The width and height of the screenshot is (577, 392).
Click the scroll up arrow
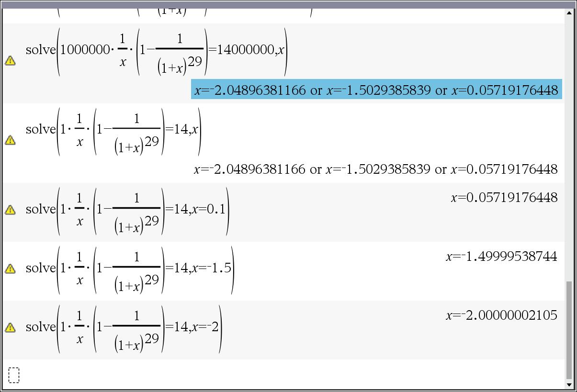click(x=569, y=13)
